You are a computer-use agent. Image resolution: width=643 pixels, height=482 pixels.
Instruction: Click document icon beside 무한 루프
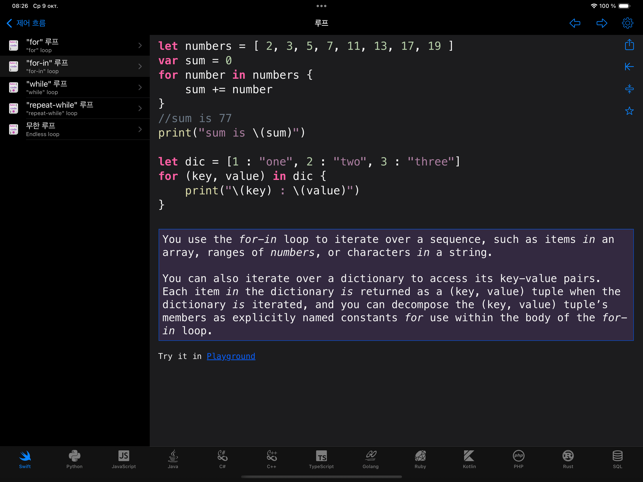tap(14, 129)
